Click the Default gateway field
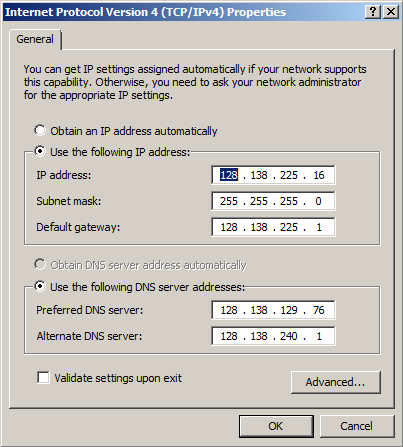The image size is (403, 447). 273,227
